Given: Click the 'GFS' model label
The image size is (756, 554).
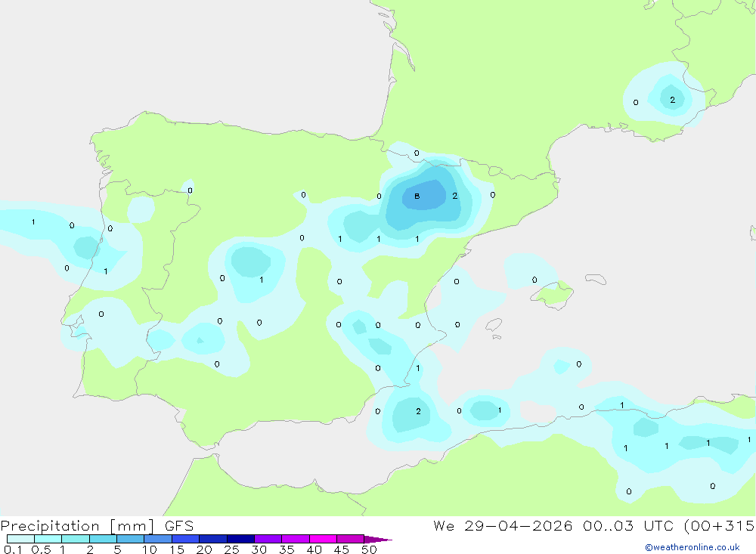Looking at the screenshot, I should [x=179, y=525].
